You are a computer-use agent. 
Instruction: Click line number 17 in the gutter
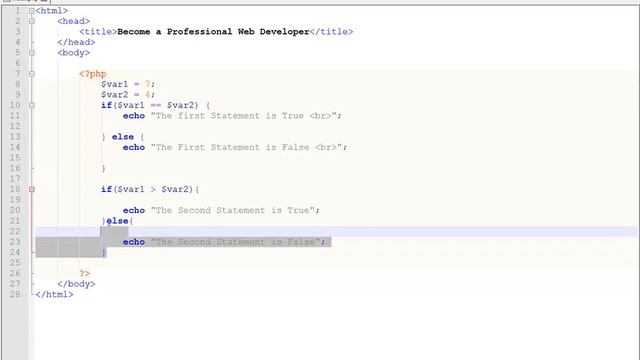point(15,179)
